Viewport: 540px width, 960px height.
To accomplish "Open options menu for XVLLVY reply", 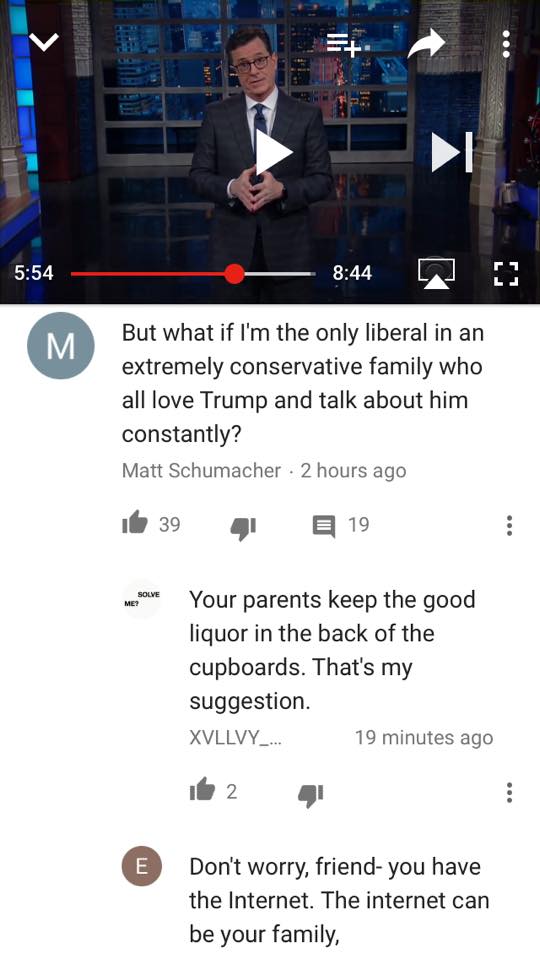I will coord(509,792).
